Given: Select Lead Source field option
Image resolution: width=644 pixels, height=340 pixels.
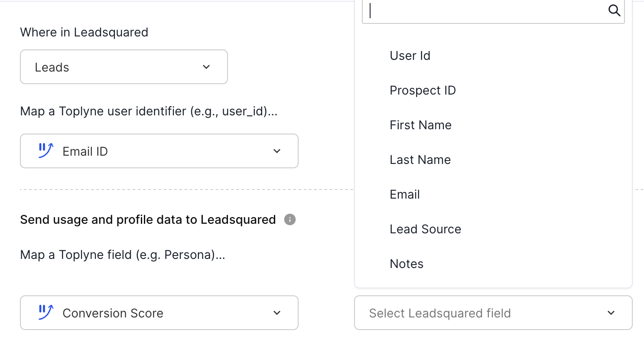Looking at the screenshot, I should (425, 229).
